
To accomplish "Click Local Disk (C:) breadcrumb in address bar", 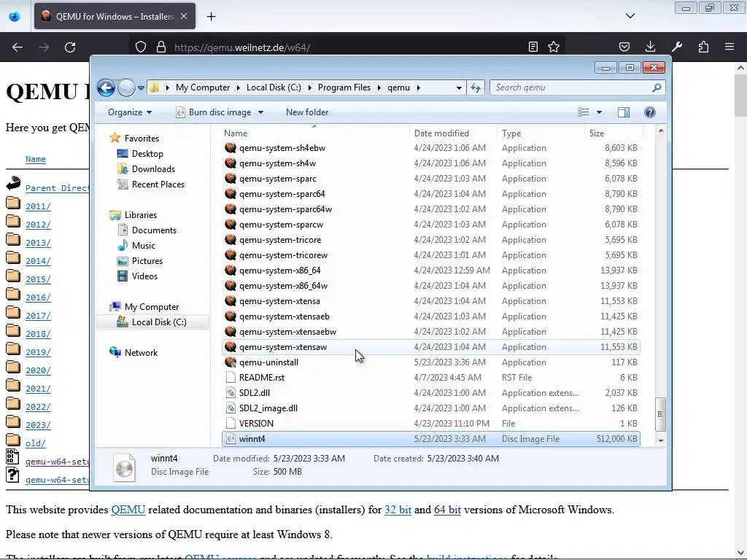I will pyautogui.click(x=274, y=87).
